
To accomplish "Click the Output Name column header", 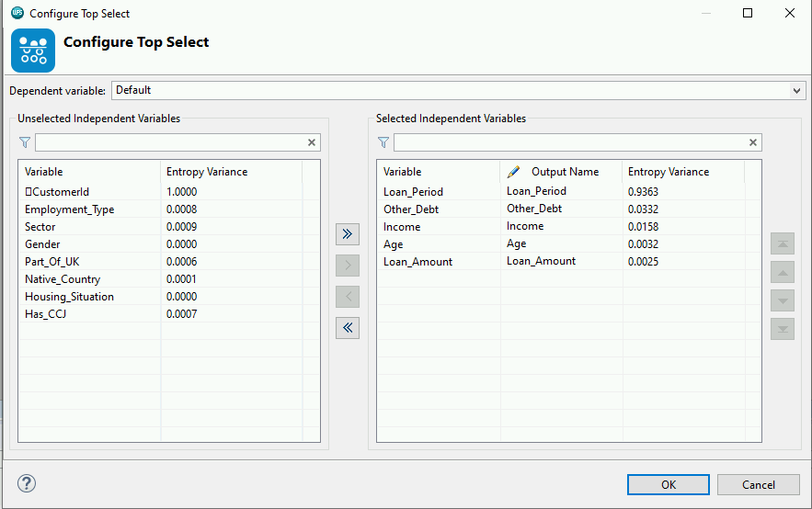I will tap(561, 172).
